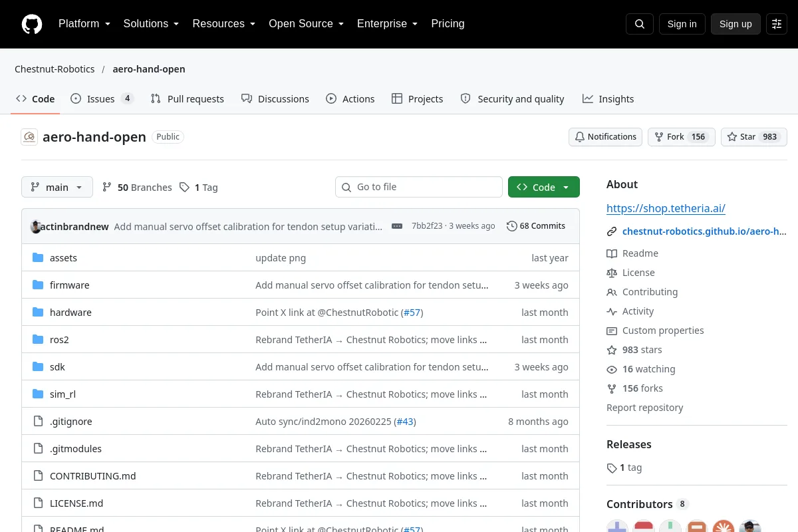Image resolution: width=798 pixels, height=532 pixels.
Task: Focus the Go to file search field
Action: pyautogui.click(x=419, y=188)
